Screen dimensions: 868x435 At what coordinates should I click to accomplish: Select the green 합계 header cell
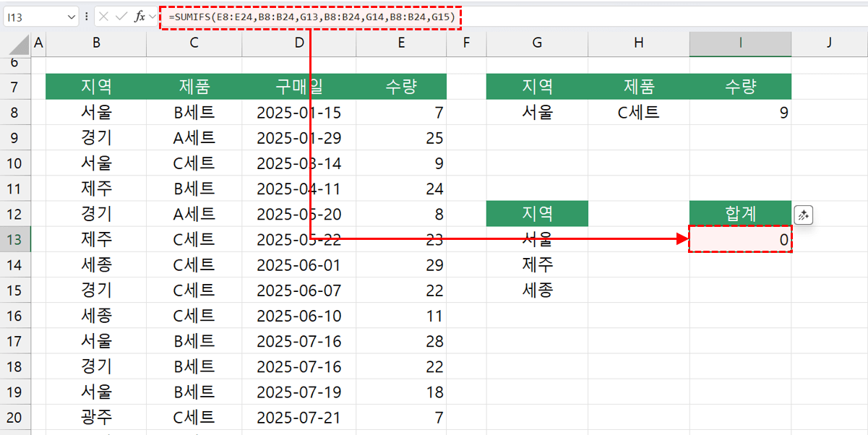tap(739, 214)
